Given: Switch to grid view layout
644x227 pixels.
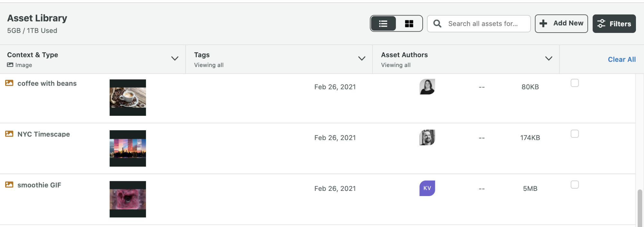Looking at the screenshot, I should (x=409, y=24).
